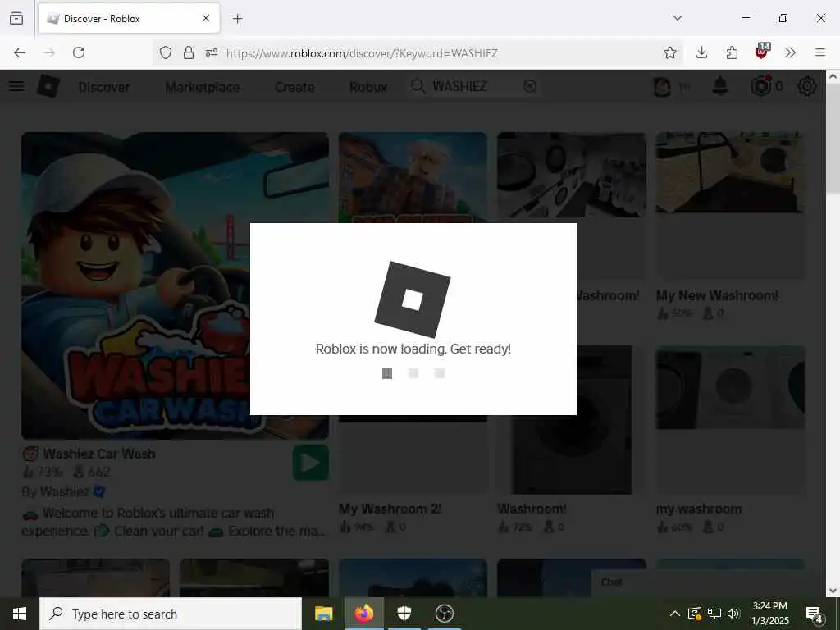Open my washroom game title
Screen dimensions: 840x630
point(699,509)
